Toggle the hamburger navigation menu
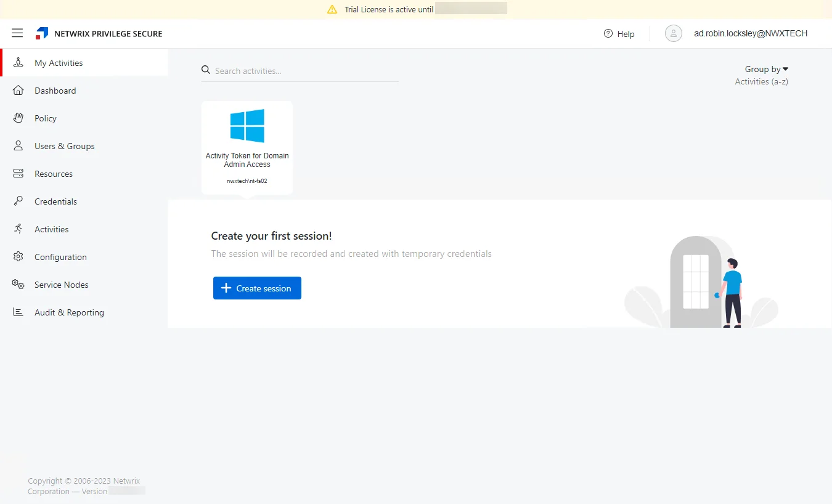Screen dimensions: 832x504 [x=17, y=33]
